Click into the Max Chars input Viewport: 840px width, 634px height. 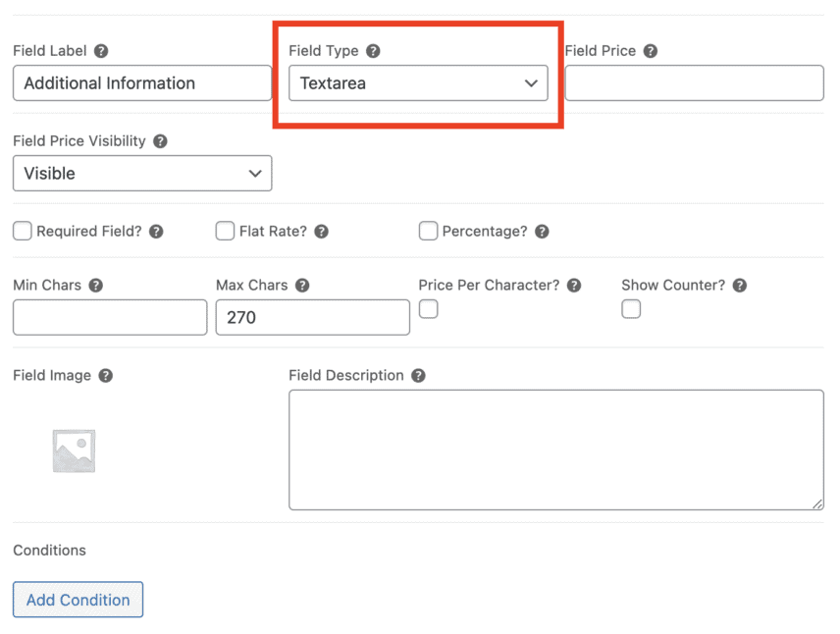(x=312, y=318)
